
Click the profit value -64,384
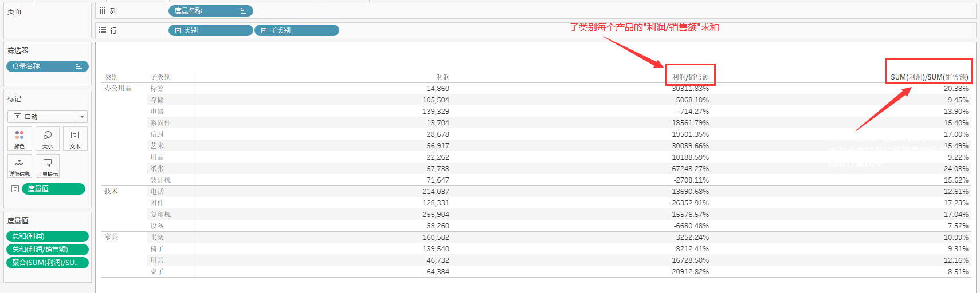point(437,272)
